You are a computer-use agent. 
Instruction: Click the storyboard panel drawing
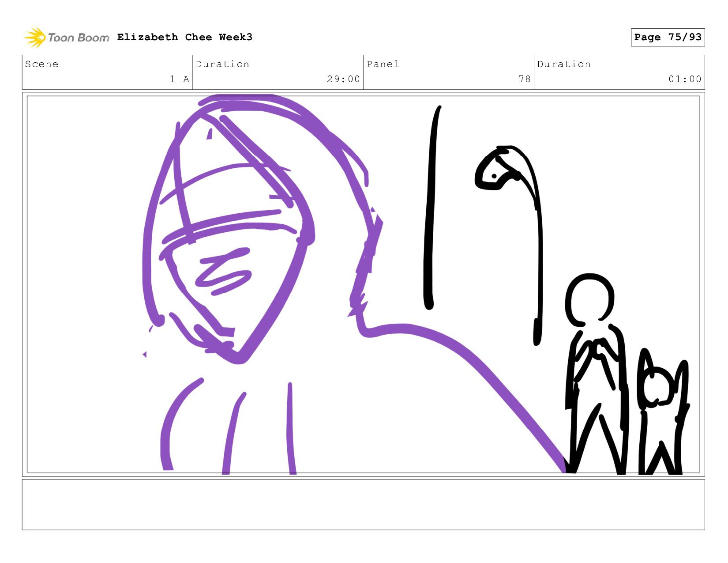pyautogui.click(x=363, y=284)
